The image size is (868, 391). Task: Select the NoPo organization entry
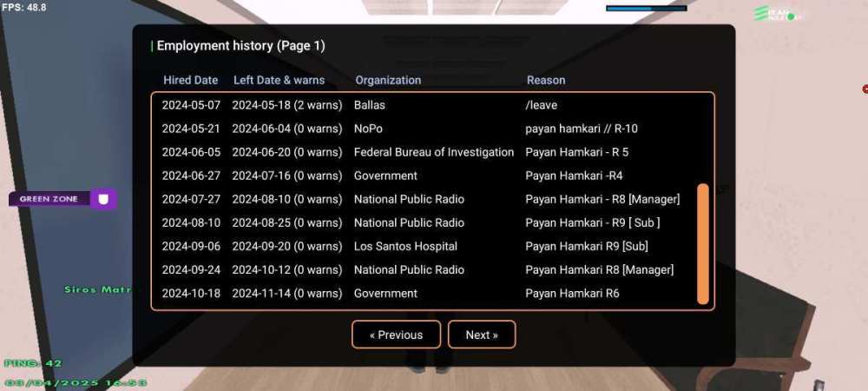coord(368,129)
